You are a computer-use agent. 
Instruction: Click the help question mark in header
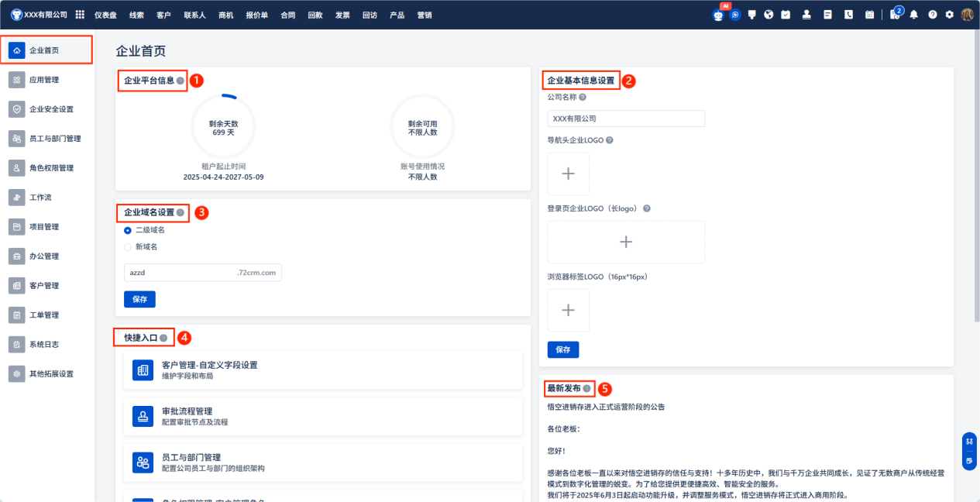pyautogui.click(x=932, y=15)
